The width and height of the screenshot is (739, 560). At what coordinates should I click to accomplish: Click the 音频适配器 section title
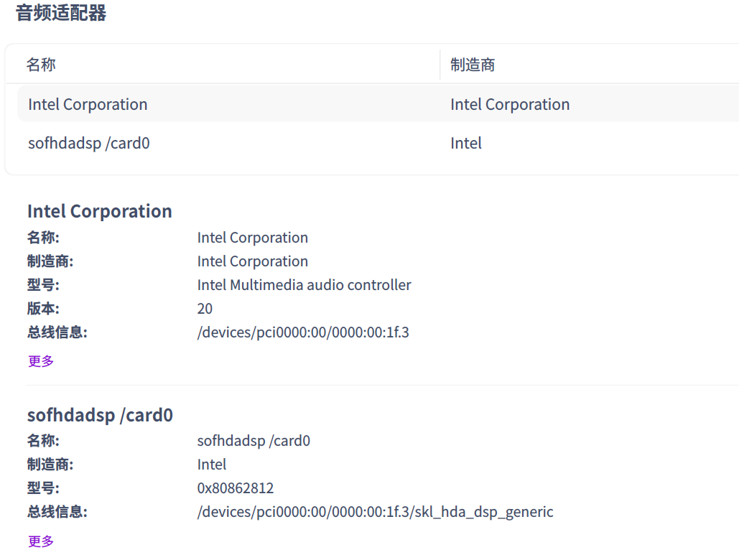pyautogui.click(x=61, y=13)
